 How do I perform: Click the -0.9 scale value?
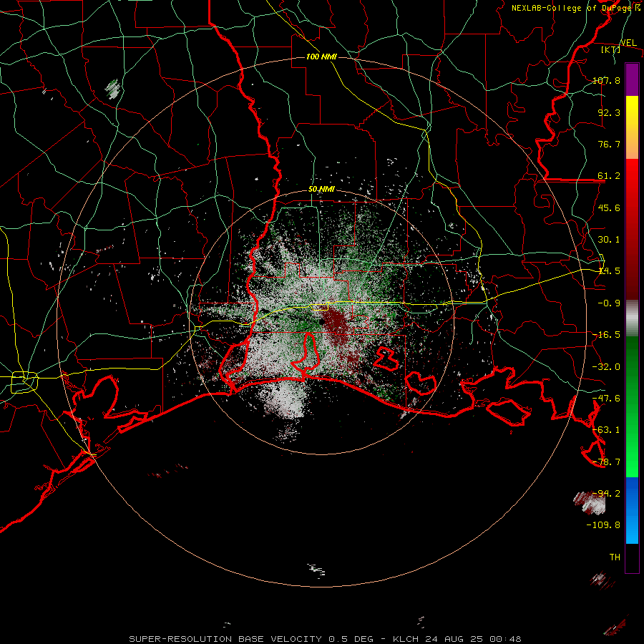tap(609, 303)
